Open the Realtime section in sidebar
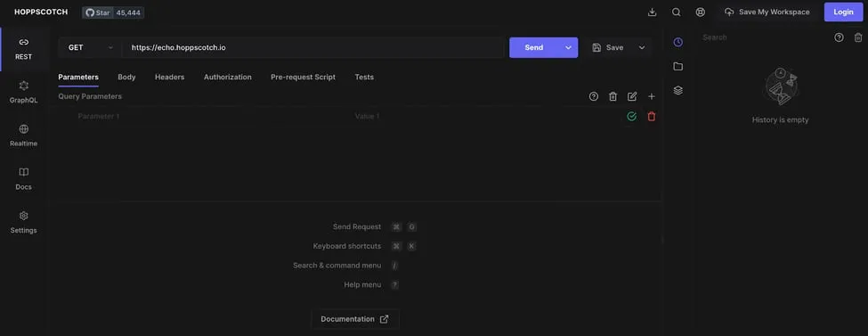The image size is (868, 336). click(x=23, y=135)
